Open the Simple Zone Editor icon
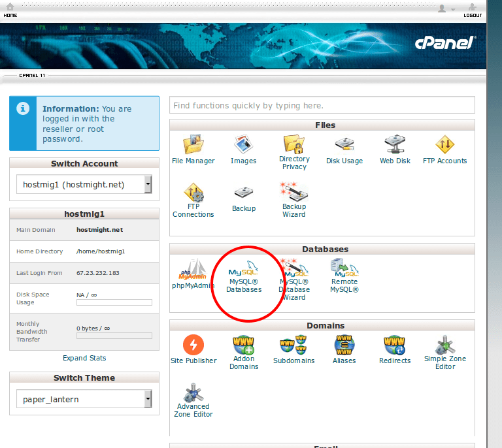Image resolution: width=502 pixels, height=448 pixels. (x=445, y=345)
